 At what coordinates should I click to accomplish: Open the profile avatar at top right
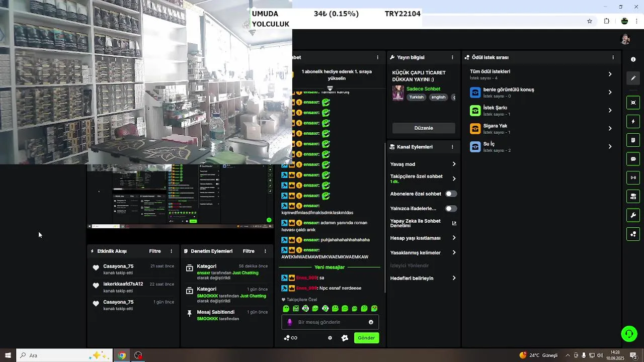pyautogui.click(x=625, y=39)
